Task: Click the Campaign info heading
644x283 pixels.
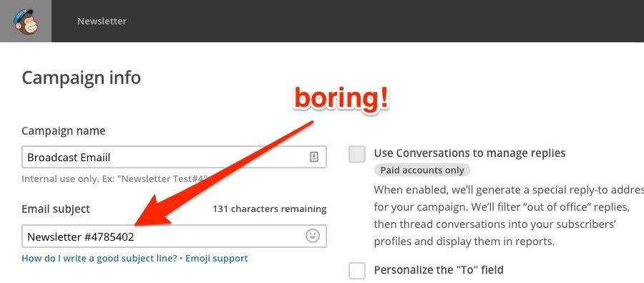Action: (x=82, y=78)
